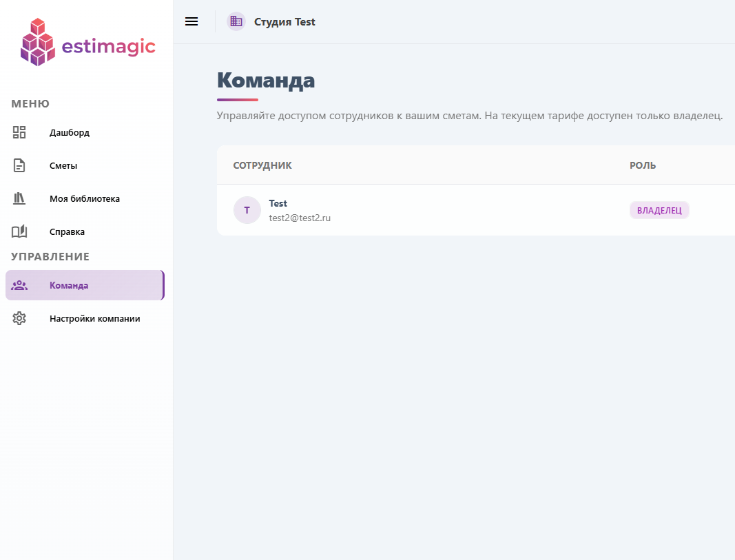Click the УПРАВЛЕНИЕ section label

click(x=50, y=256)
